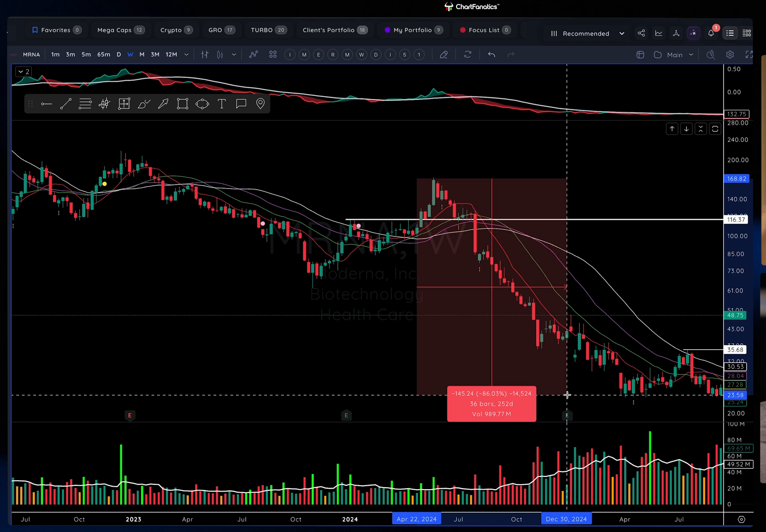The width and height of the screenshot is (766, 532).
Task: Select the brush drawing tool
Action: (144, 104)
